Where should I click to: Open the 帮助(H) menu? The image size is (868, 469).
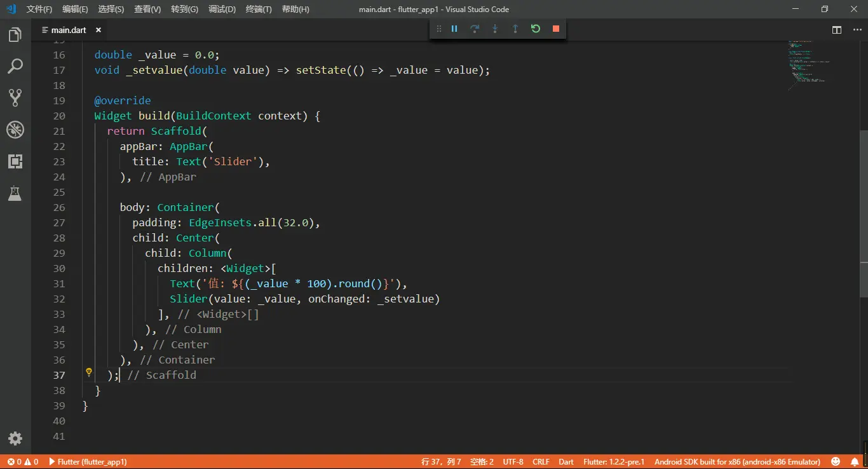point(295,10)
